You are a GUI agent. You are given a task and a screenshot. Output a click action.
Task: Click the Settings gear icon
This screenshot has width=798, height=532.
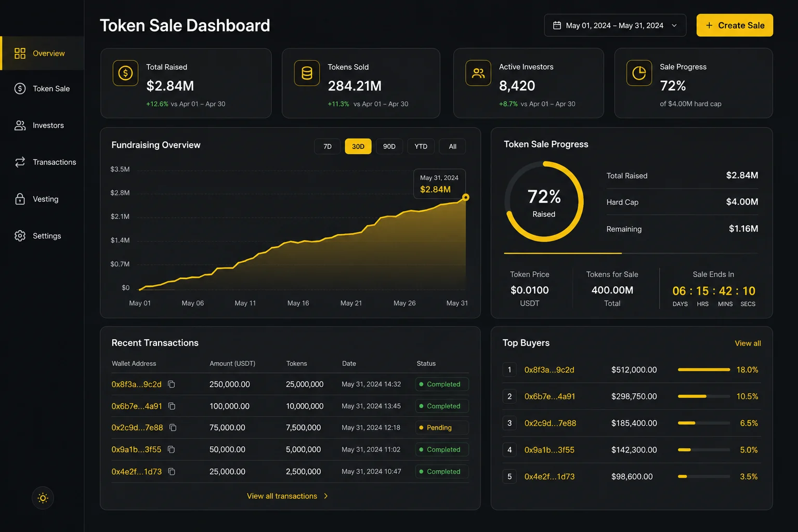tap(20, 236)
